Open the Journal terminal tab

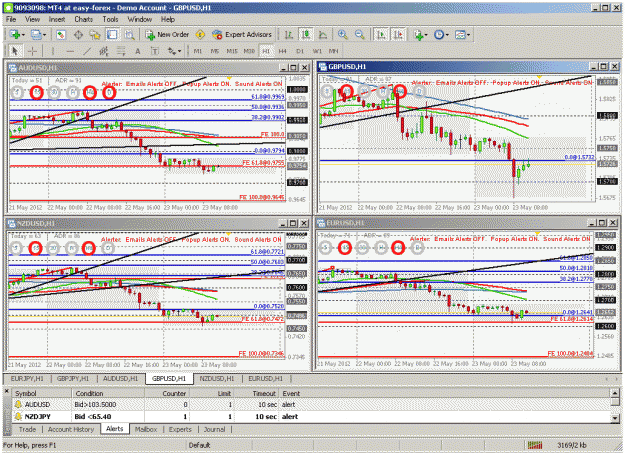click(x=214, y=429)
